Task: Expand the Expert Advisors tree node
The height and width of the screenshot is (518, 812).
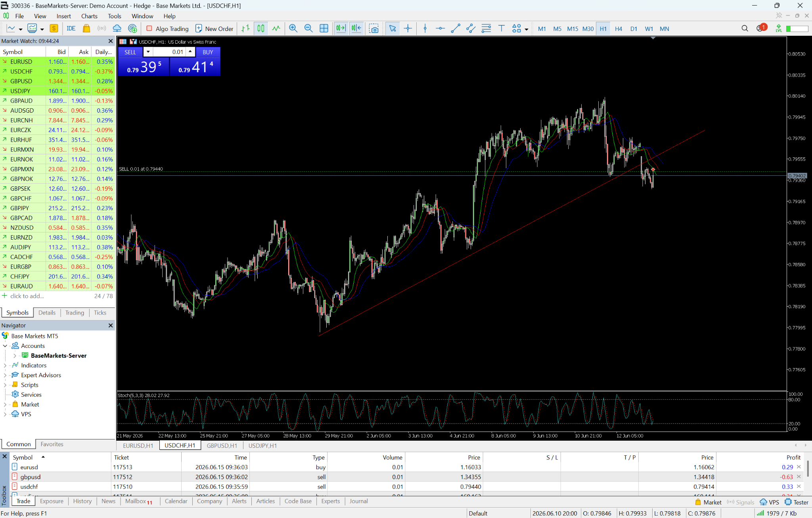Action: click(5, 375)
